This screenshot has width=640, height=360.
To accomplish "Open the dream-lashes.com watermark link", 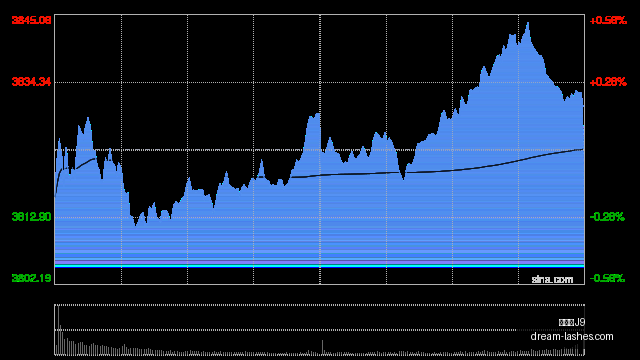I will click(572, 336).
